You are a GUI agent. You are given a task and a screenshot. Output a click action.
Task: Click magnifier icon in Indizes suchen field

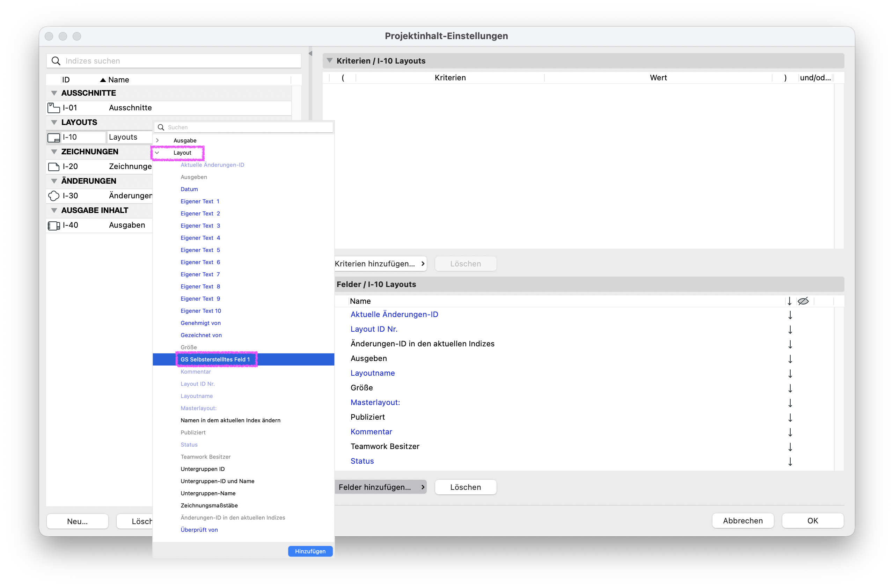[56, 61]
